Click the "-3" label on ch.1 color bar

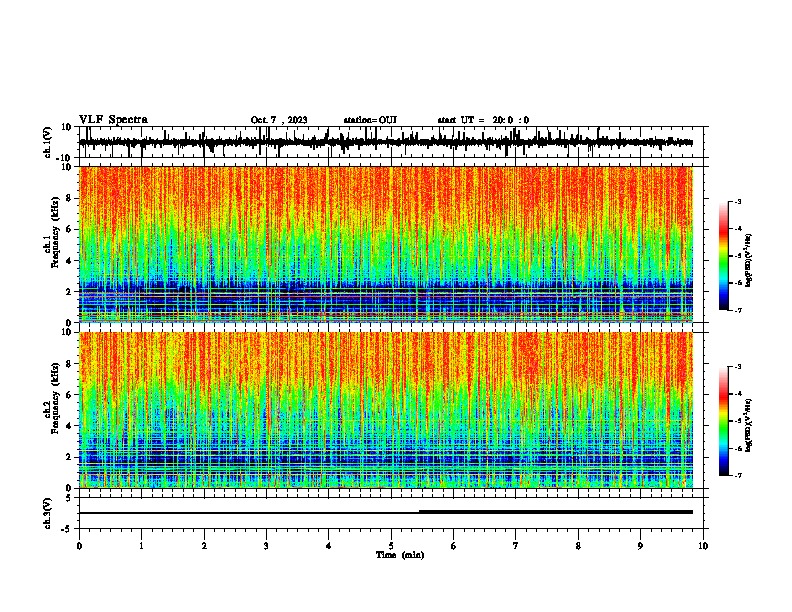click(x=737, y=201)
